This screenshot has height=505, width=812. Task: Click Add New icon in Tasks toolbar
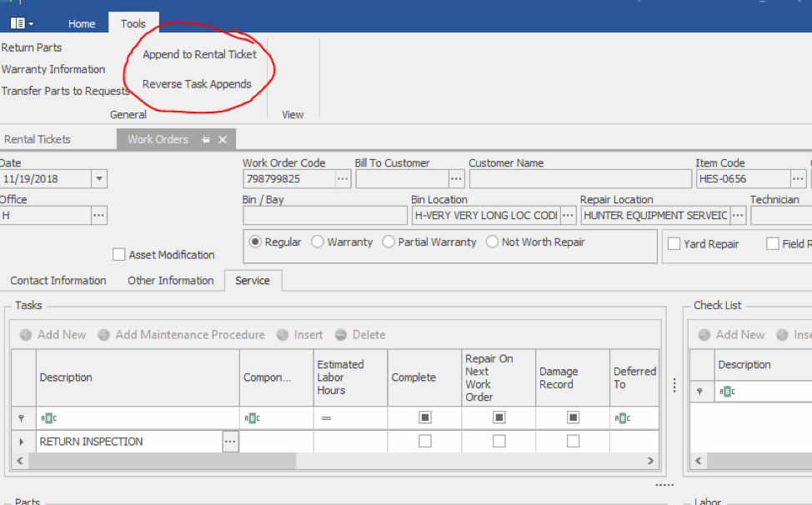pos(26,335)
